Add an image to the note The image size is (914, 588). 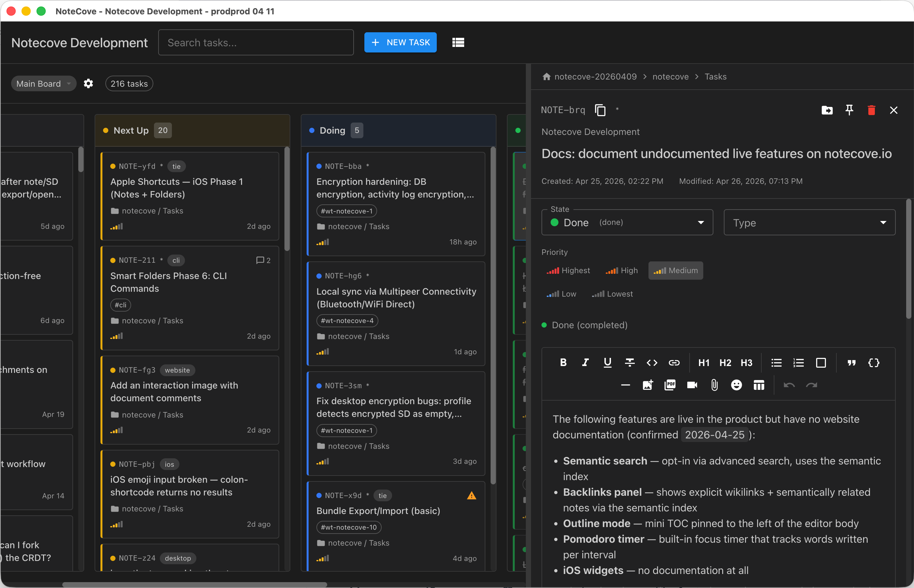tap(647, 385)
